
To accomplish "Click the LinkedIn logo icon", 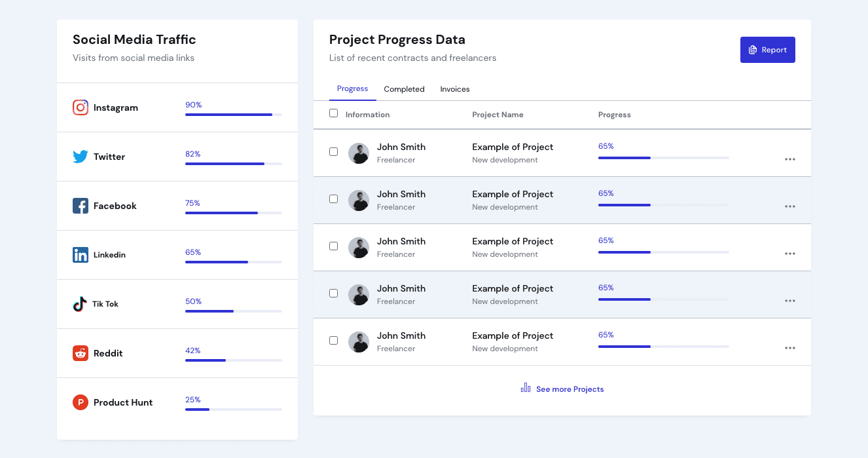I will tap(81, 255).
